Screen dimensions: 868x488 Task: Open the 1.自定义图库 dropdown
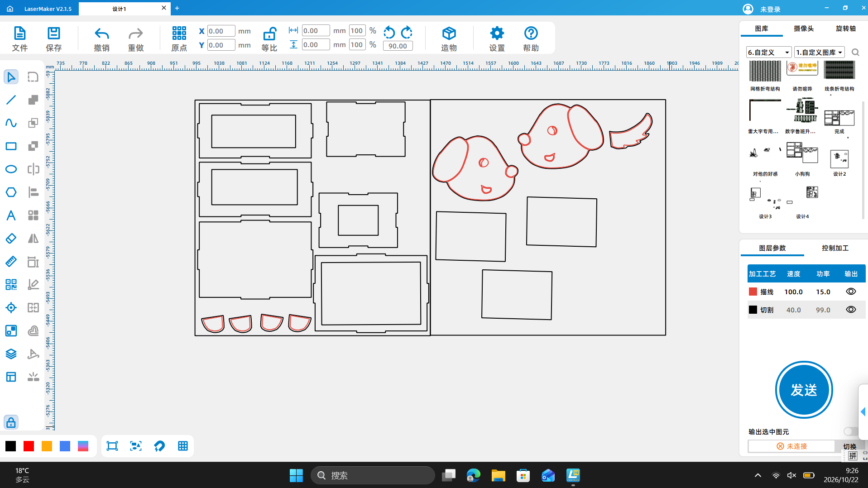tap(819, 52)
